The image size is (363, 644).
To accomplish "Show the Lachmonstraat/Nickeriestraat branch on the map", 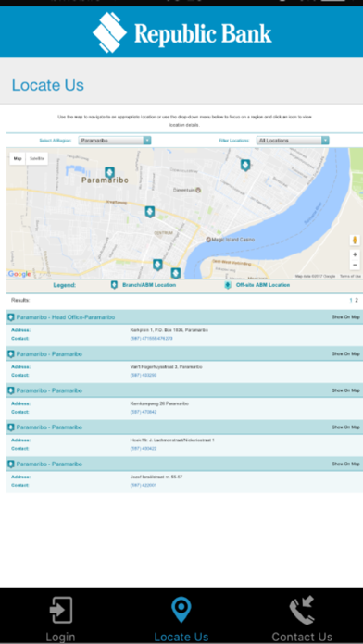I will point(345,427).
